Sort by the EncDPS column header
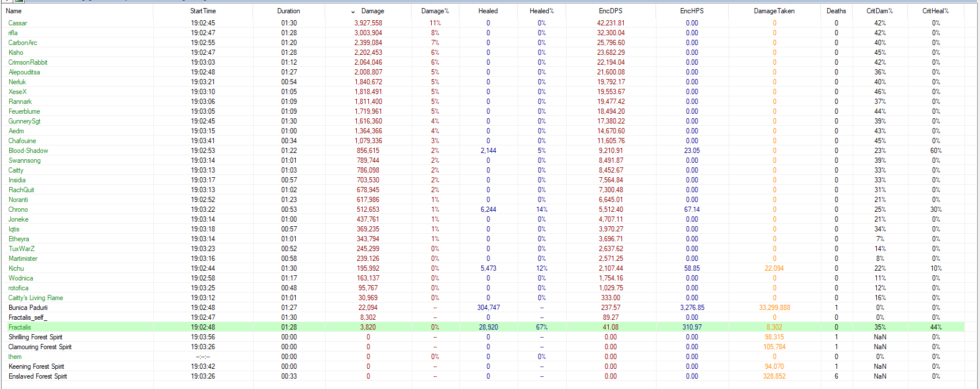Viewport: 980px width, 389px height. pyautogui.click(x=610, y=11)
